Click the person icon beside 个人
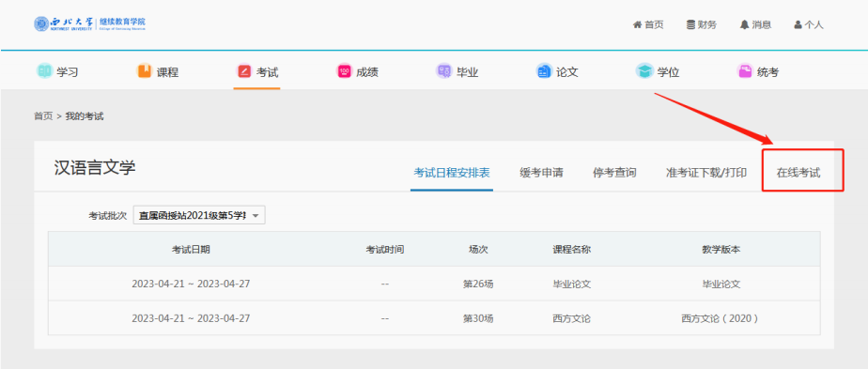Screen dimensions: 868x369 798,25
